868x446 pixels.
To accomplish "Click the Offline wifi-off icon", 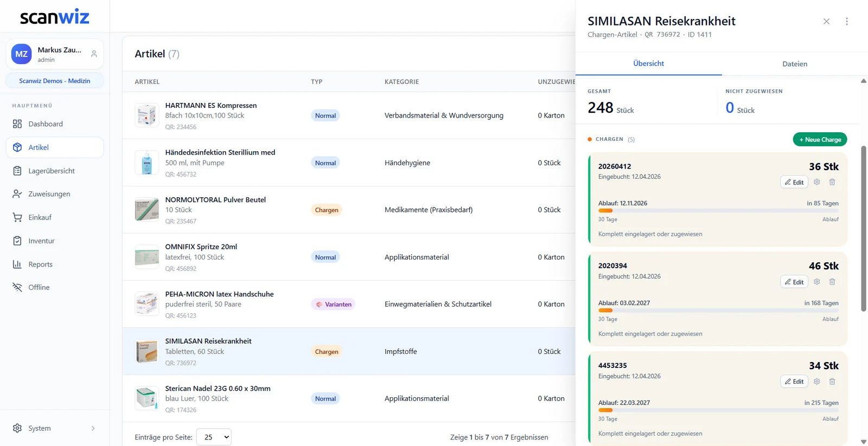I will point(17,287).
